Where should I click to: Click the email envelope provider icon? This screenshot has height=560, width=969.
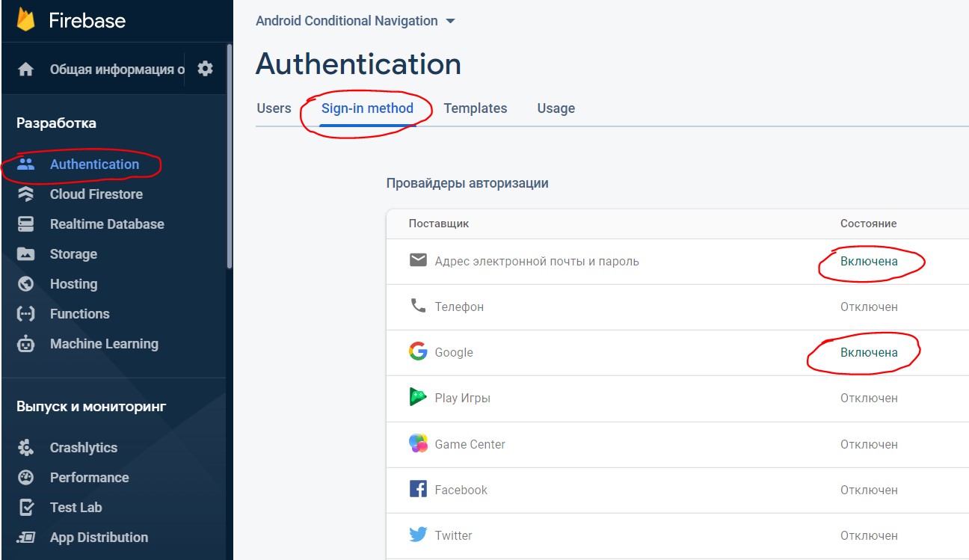click(x=418, y=260)
